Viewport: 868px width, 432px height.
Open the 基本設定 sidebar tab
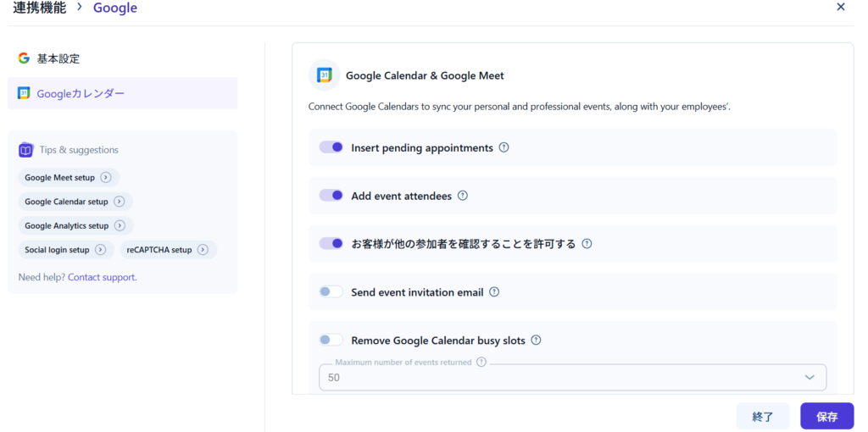(x=58, y=58)
